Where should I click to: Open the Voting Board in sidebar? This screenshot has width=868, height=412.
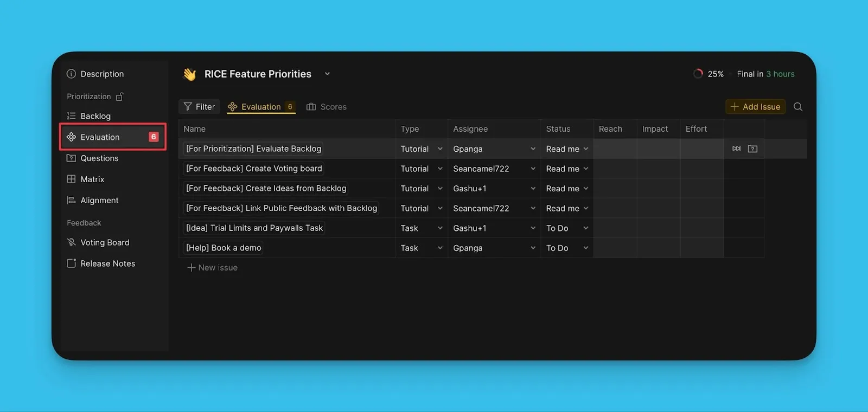tap(105, 242)
